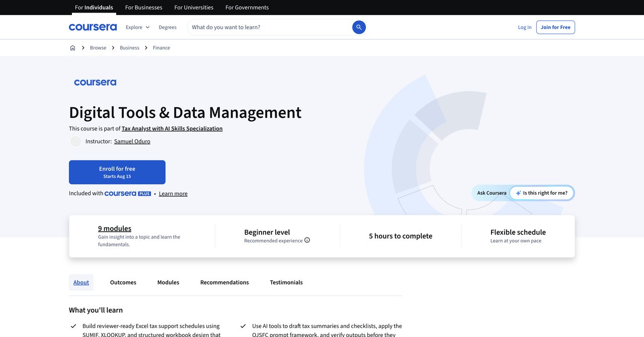
Task: Open the Degrees page
Action: (168, 27)
